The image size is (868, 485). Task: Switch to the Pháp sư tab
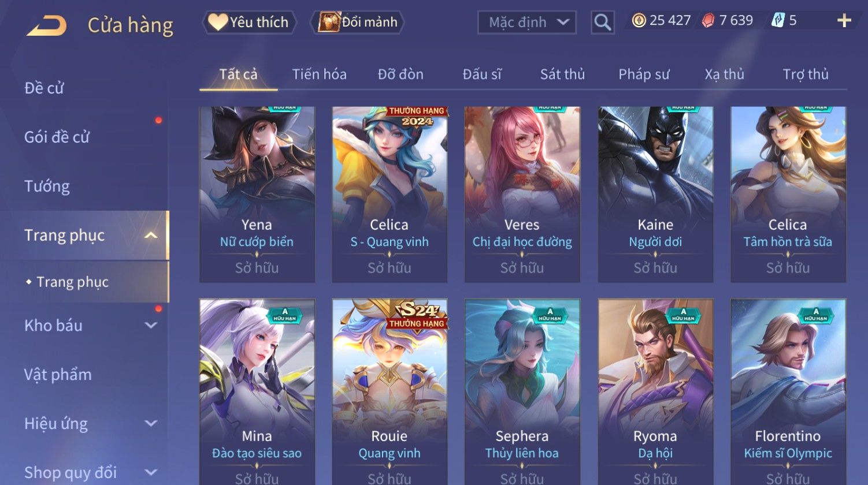point(644,74)
